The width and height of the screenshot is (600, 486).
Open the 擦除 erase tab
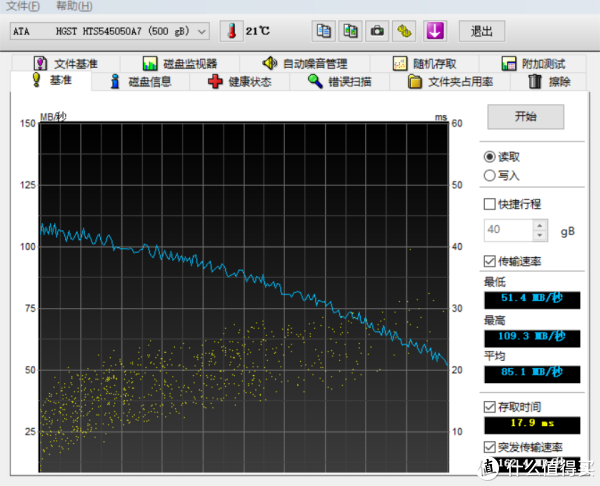[549, 82]
